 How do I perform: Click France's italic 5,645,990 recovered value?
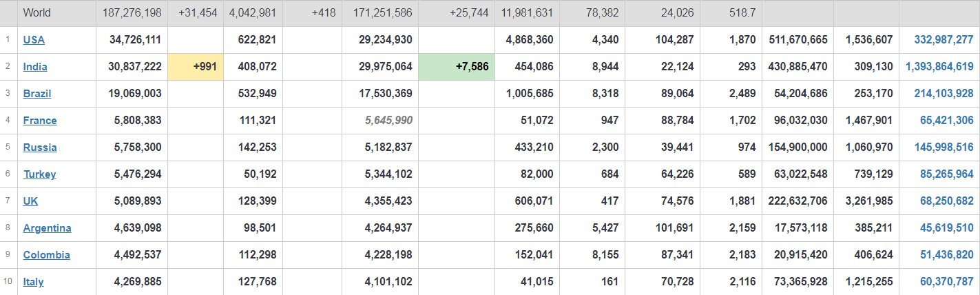[388, 121]
